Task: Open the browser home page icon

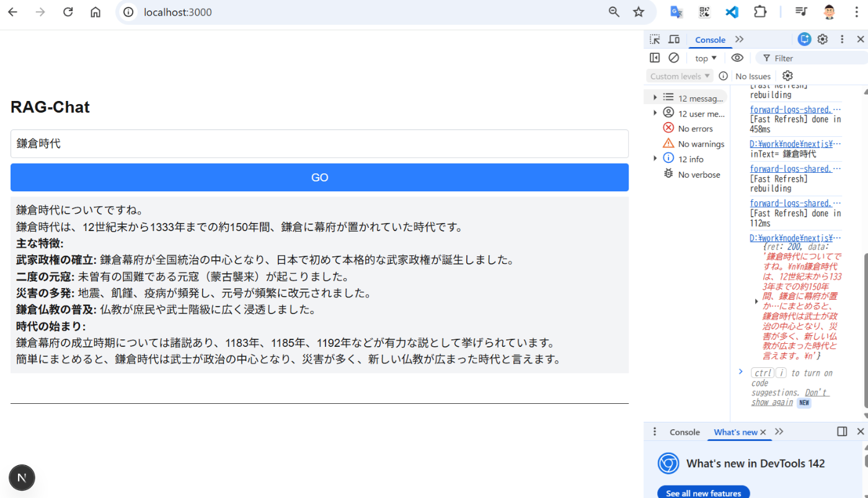Action: (95, 12)
